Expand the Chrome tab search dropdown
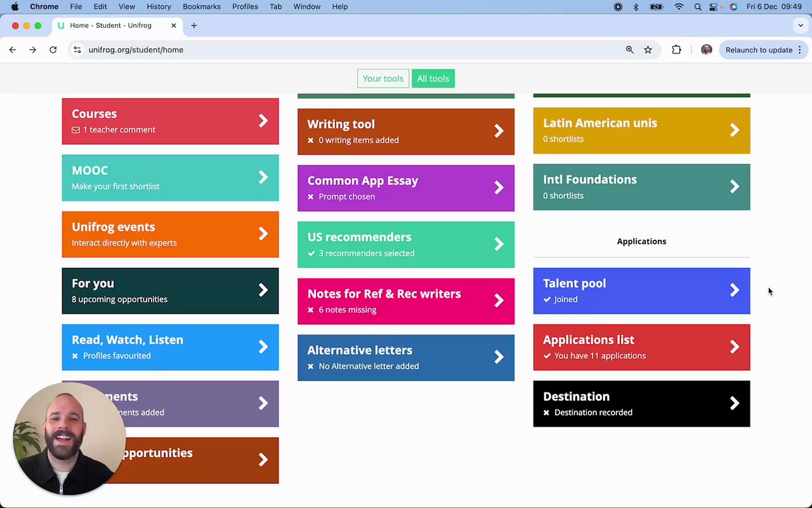 coord(801,25)
